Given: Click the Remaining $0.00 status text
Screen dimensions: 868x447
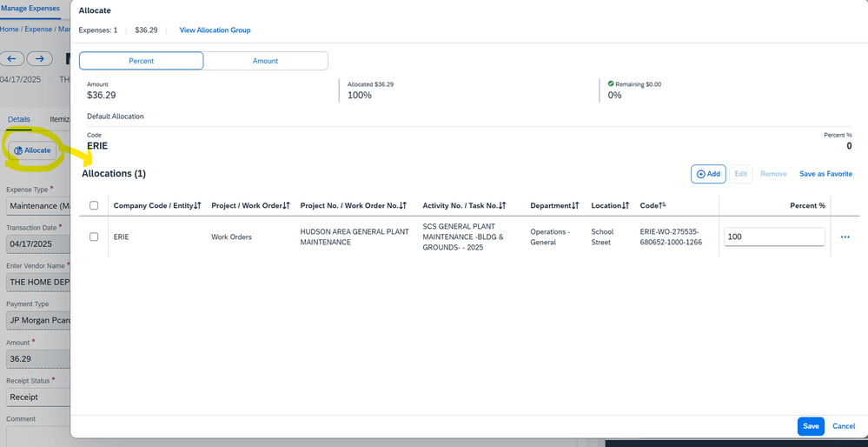Looking at the screenshot, I should tap(639, 84).
